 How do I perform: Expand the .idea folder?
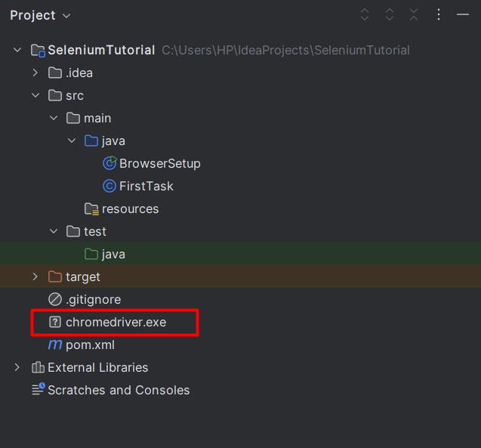point(35,73)
